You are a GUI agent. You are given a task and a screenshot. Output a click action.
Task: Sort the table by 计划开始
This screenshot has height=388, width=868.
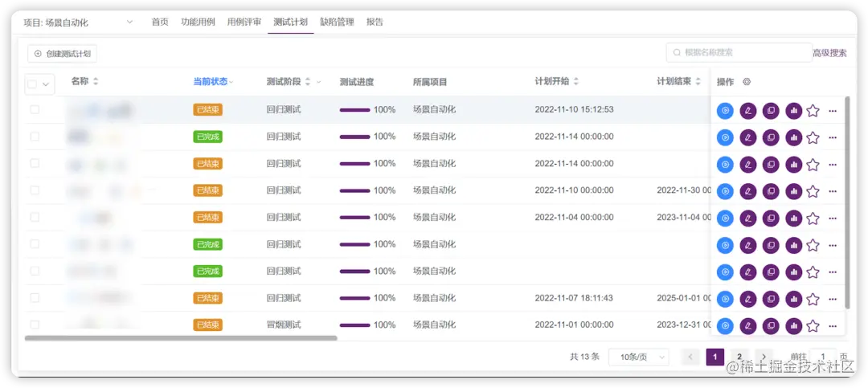coord(575,82)
